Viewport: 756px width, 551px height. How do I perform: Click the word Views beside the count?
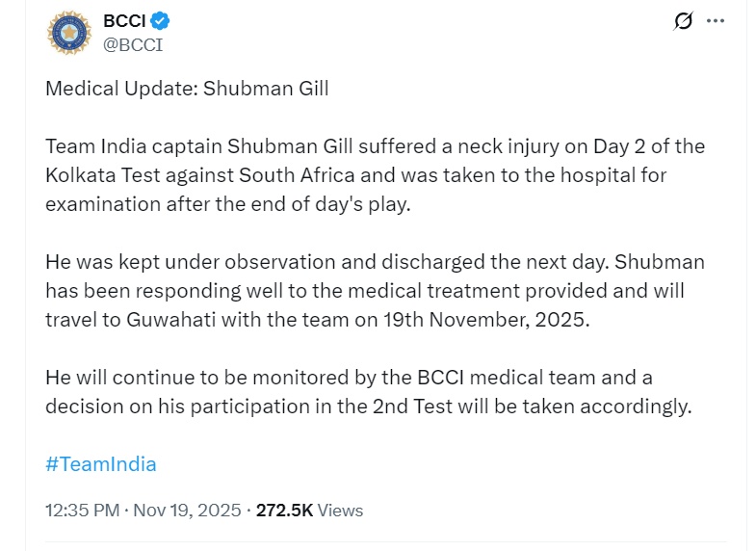click(x=341, y=511)
